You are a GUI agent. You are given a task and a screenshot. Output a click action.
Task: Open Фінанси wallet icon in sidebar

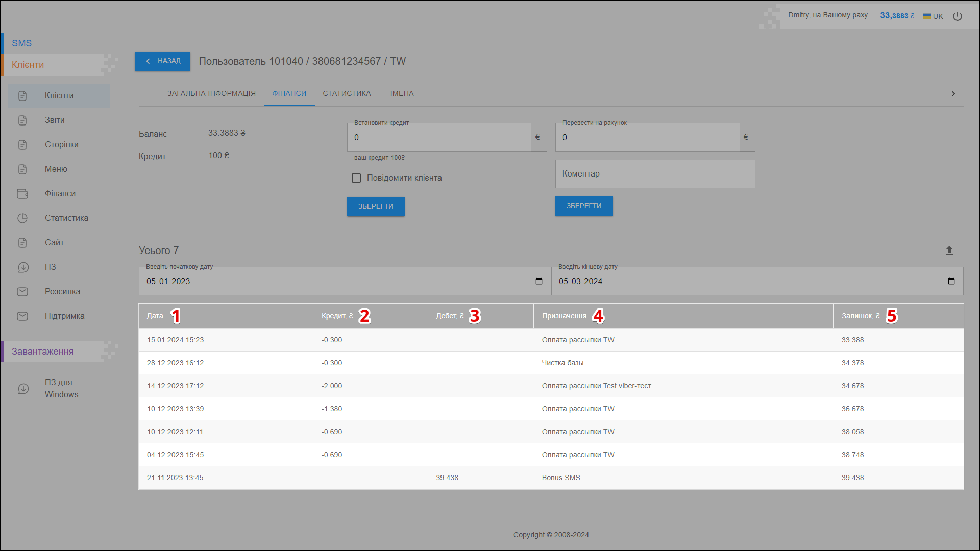tap(22, 194)
